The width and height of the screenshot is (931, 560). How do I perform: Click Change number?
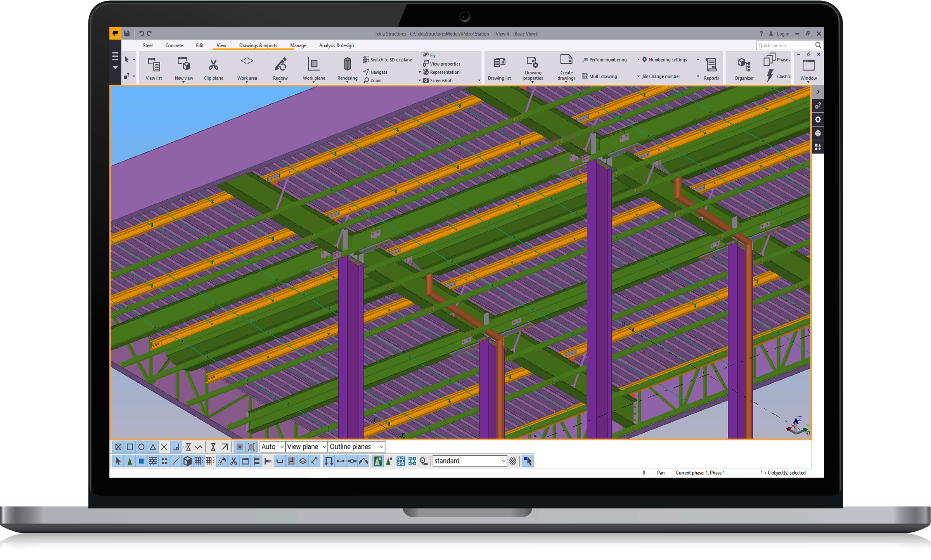[661, 76]
